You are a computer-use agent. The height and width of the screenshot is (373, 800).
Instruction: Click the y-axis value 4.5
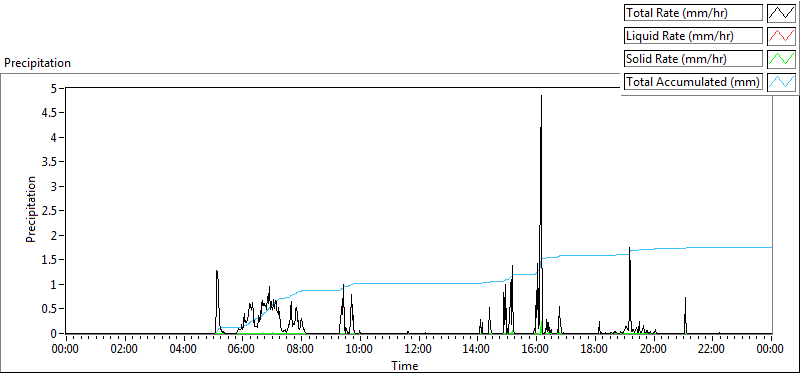point(50,113)
